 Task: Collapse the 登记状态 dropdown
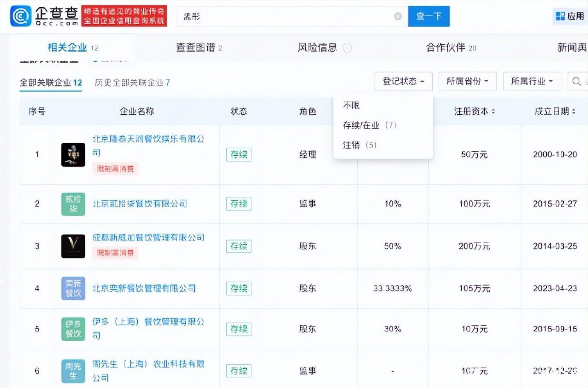tap(403, 81)
